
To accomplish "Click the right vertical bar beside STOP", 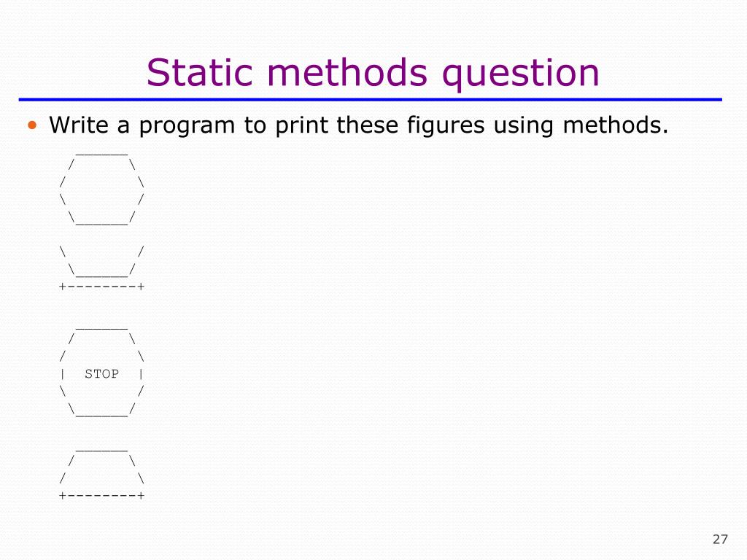I will pos(141,374).
